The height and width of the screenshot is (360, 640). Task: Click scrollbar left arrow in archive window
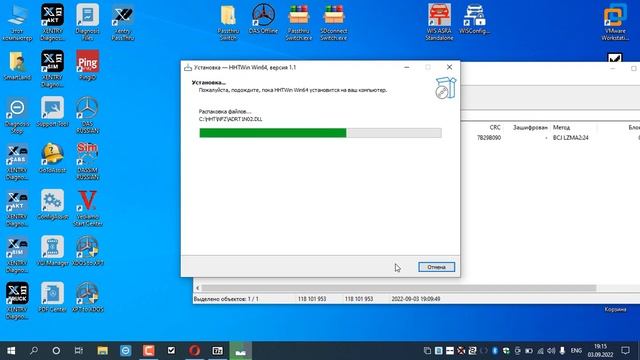pos(197,288)
